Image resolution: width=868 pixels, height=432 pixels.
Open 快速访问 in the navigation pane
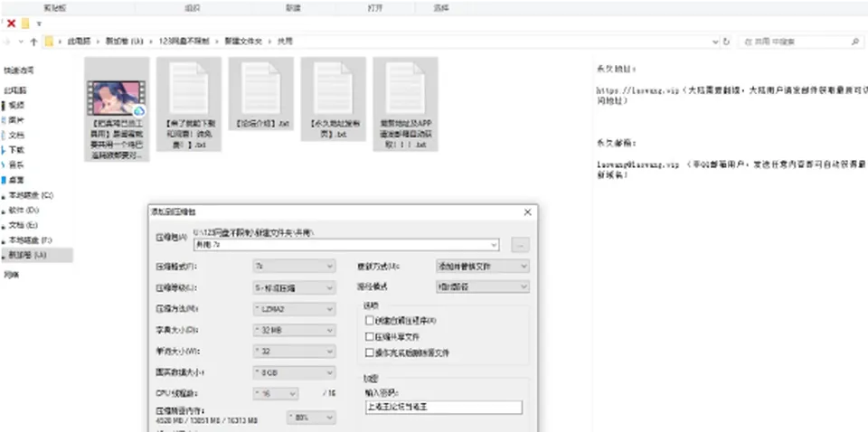pos(19,70)
